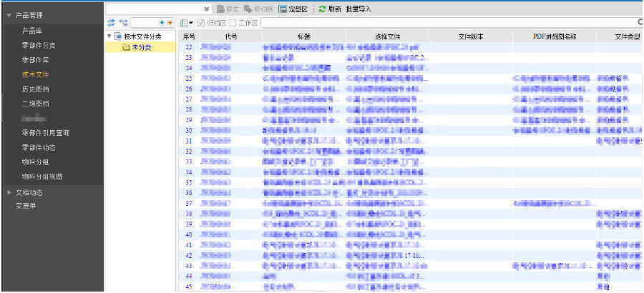Select the 技术文件分类 document icon
This screenshot has width=644, height=293.
[118, 36]
